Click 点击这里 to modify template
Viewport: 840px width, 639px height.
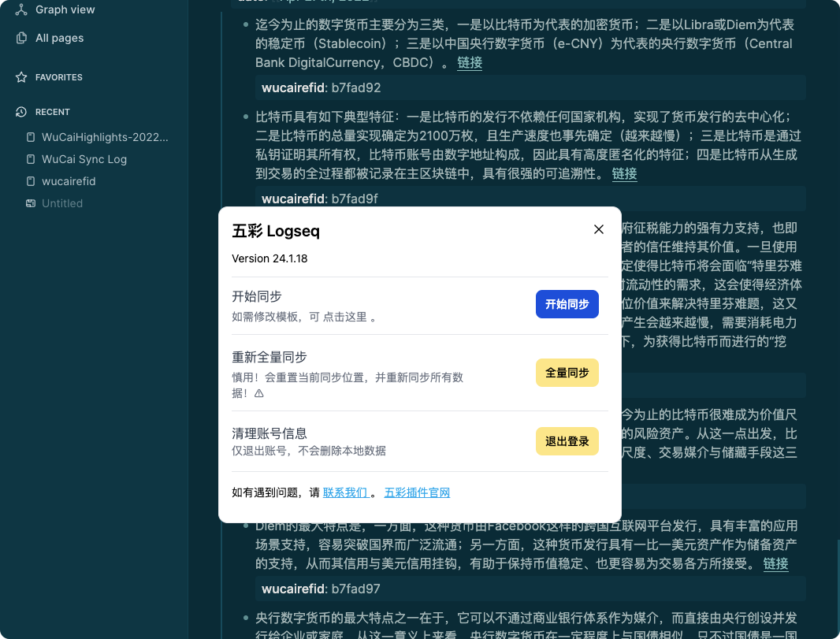click(344, 317)
